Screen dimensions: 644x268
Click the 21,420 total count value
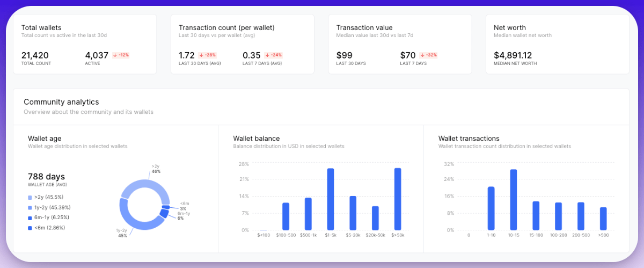tap(35, 55)
